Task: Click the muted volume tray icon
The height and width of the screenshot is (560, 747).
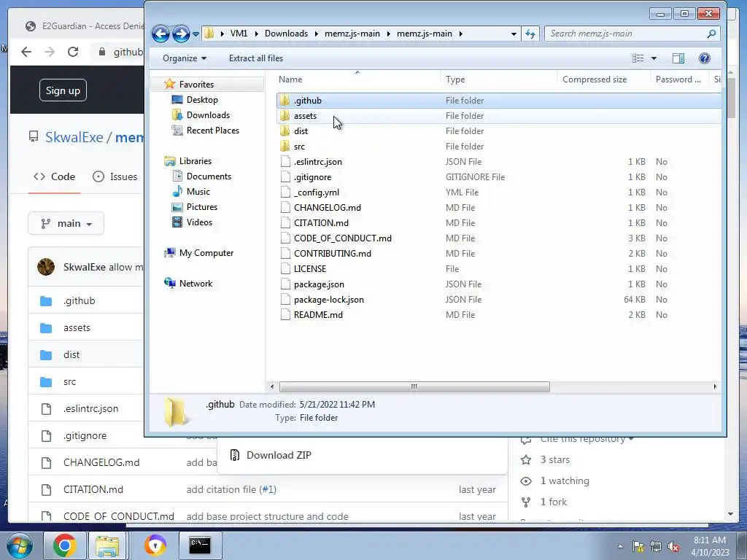Action: click(x=673, y=547)
